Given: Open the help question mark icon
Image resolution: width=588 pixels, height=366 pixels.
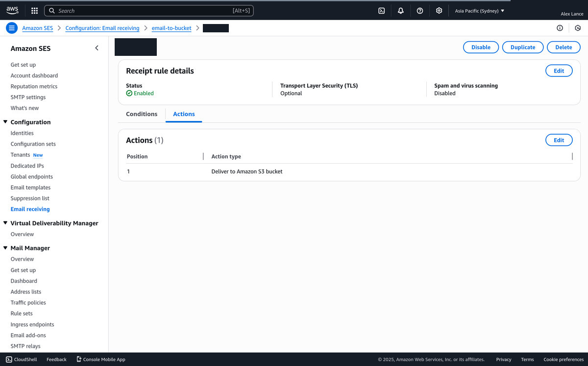Looking at the screenshot, I should click(419, 11).
